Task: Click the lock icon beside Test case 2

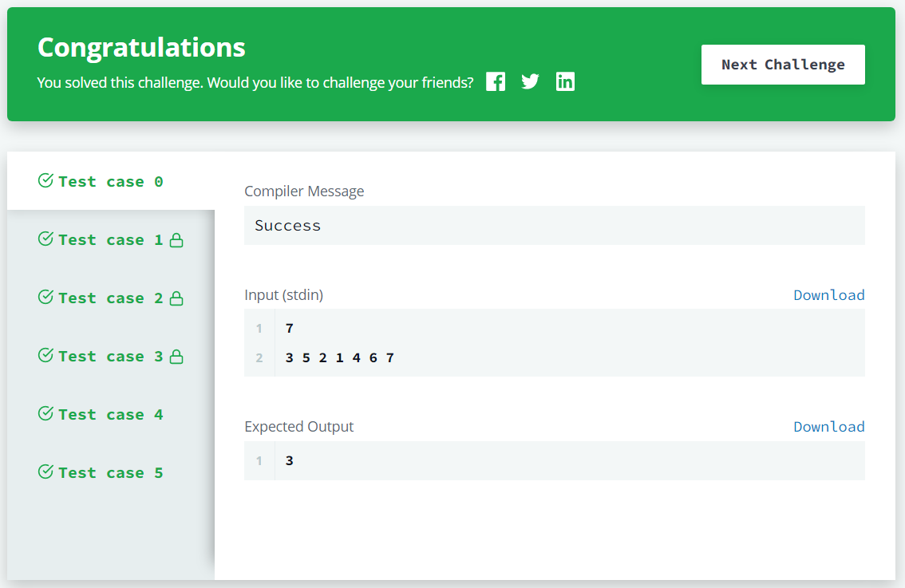Action: (x=176, y=298)
